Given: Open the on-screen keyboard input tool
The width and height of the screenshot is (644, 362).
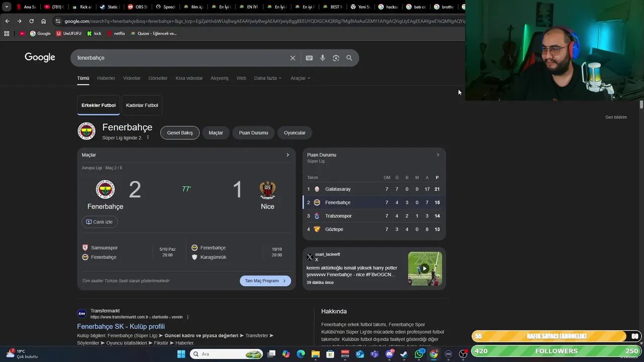Looking at the screenshot, I should click(x=309, y=58).
